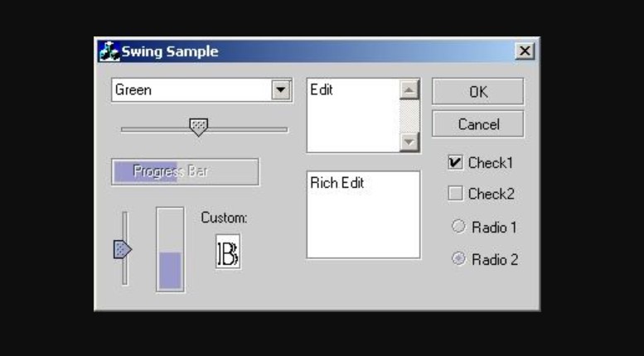Select the Radio 1 option
The image size is (644, 356).
point(458,226)
